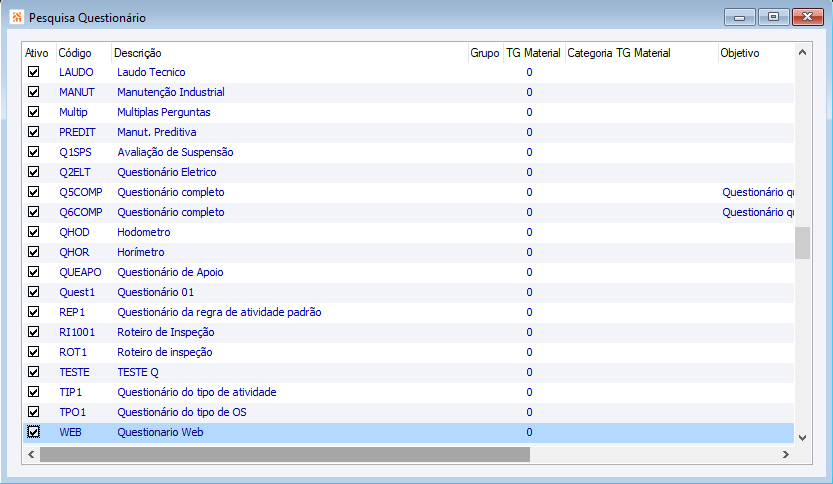Click the vertical scrollbar down arrow
The width and height of the screenshot is (833, 484).
click(x=803, y=438)
